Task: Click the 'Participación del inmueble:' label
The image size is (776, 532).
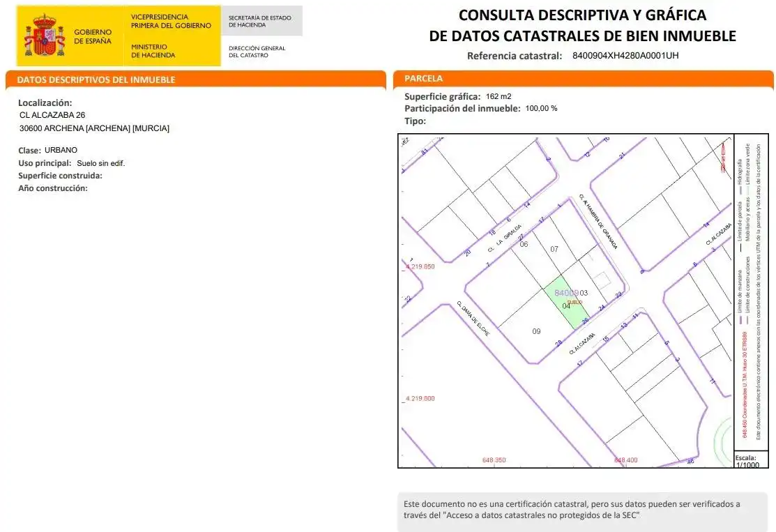Action: click(462, 108)
